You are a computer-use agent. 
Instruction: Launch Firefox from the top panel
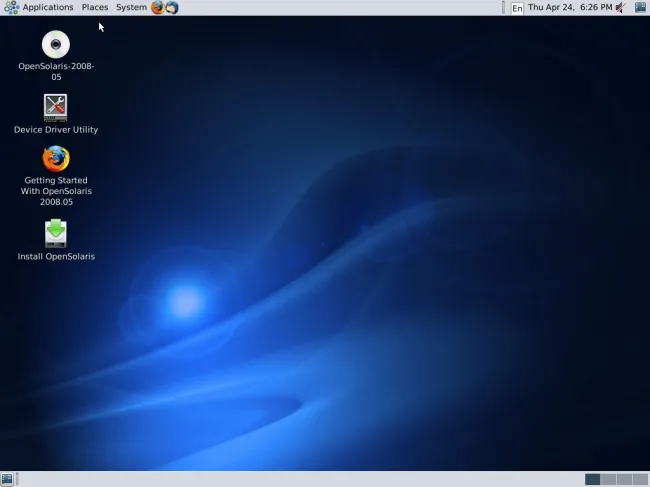(157, 7)
